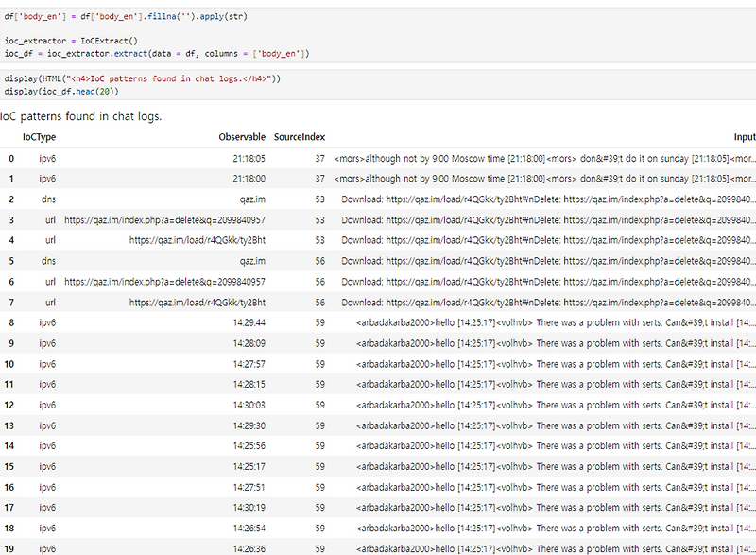Click the dns type cell in row 2
Viewport: 756px width, 555px height.
48,199
